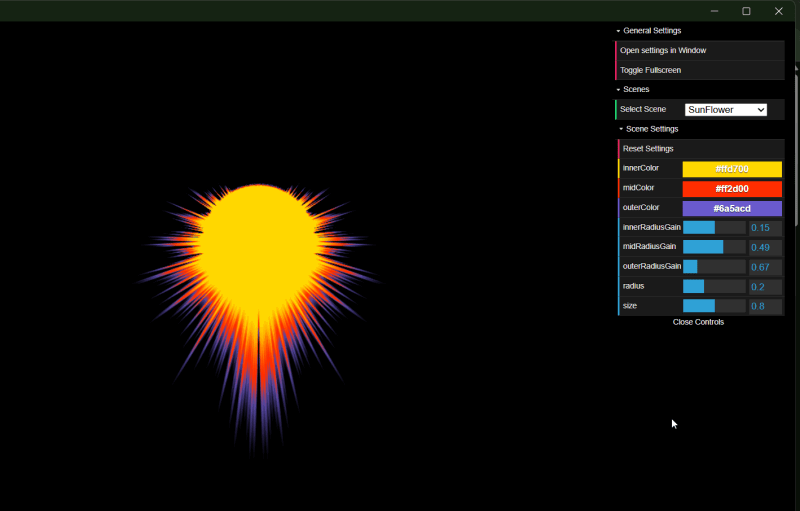Click the size slider bar
This screenshot has height=511, width=800.
click(x=714, y=306)
